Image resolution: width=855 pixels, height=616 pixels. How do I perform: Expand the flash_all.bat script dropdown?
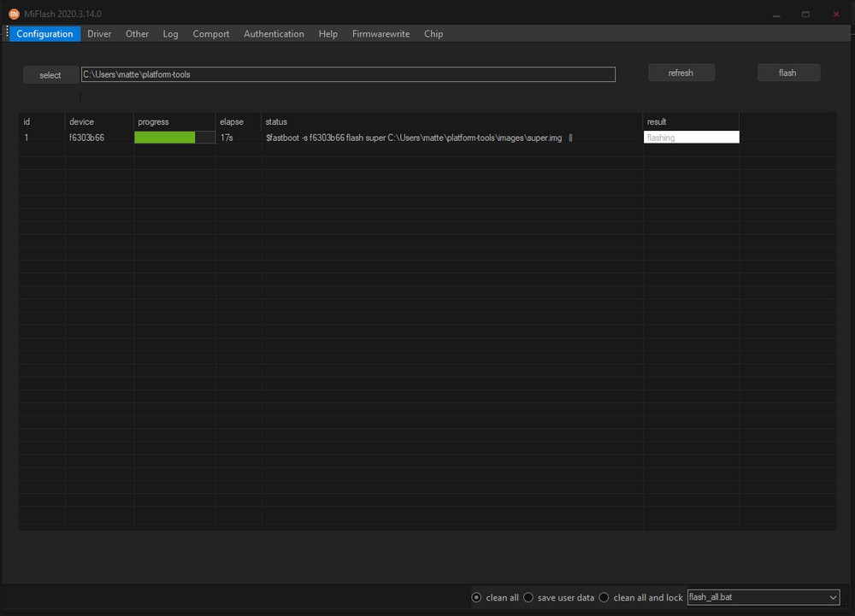click(x=834, y=597)
